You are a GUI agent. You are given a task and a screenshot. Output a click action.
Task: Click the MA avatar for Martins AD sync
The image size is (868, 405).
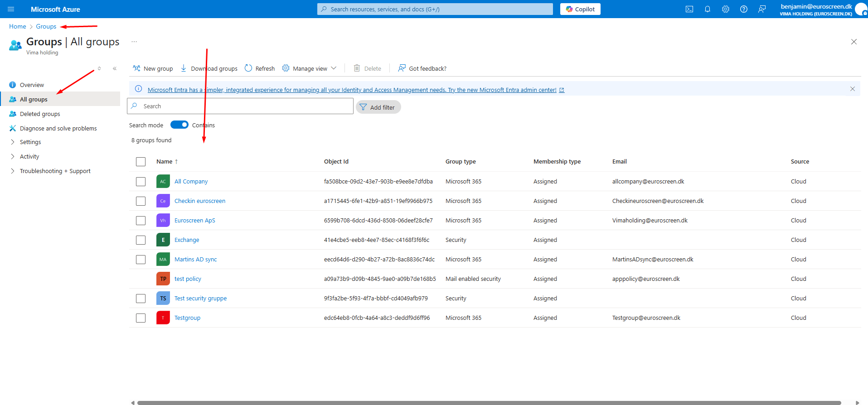click(x=163, y=259)
